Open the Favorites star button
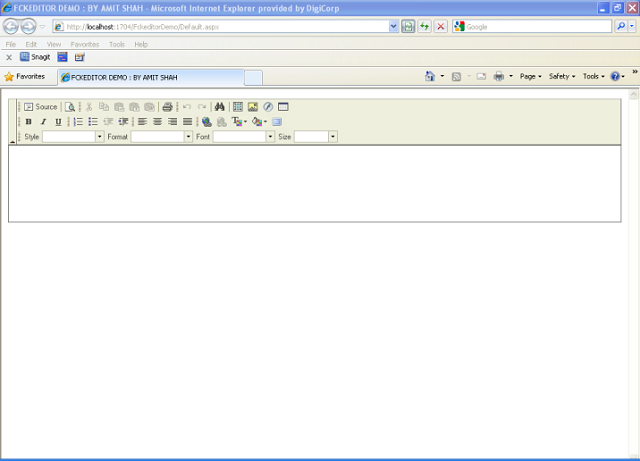The image size is (640, 461). click(25, 76)
